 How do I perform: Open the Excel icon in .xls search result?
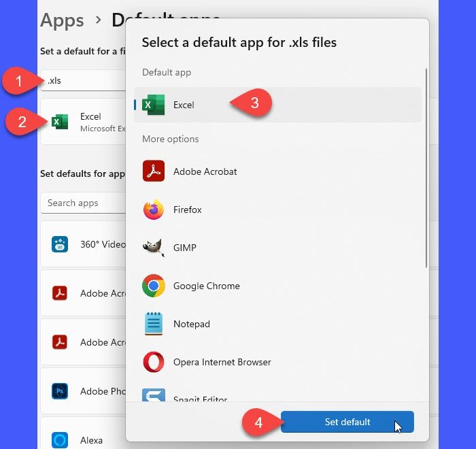[x=60, y=122]
